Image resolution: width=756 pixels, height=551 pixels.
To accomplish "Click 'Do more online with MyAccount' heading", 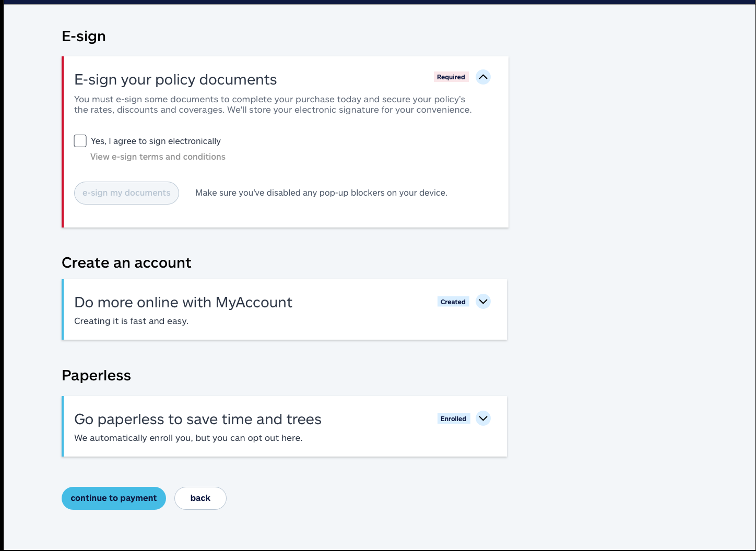I will pyautogui.click(x=183, y=303).
